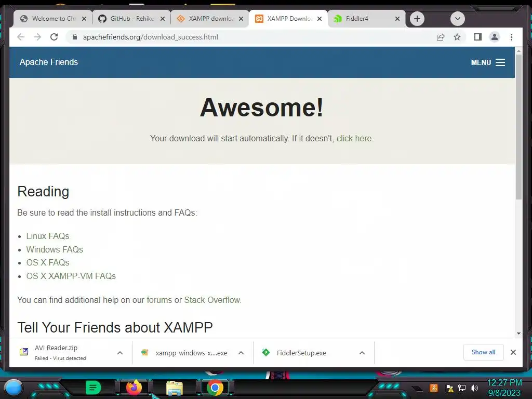Reload the current page
The height and width of the screenshot is (399, 532).
(54, 37)
